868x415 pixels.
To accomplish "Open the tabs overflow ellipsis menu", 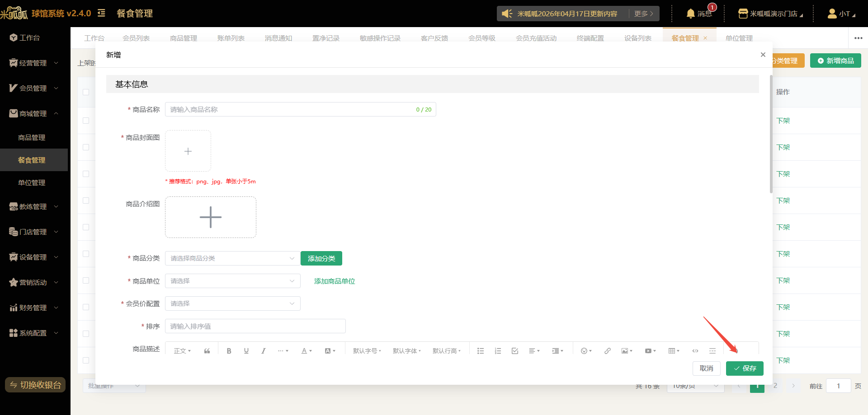I will pos(859,38).
